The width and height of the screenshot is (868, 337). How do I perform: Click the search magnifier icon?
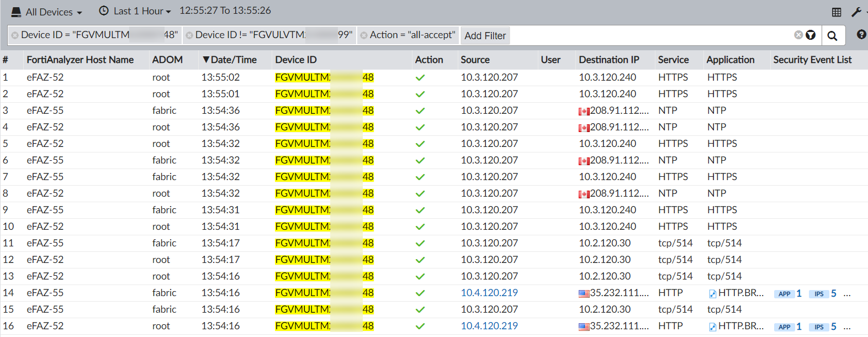(x=832, y=36)
